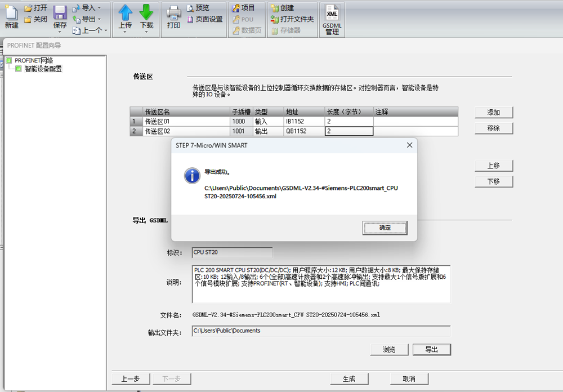Click the 取消 (Cancel) button
The width and height of the screenshot is (563, 392).
[x=409, y=378]
